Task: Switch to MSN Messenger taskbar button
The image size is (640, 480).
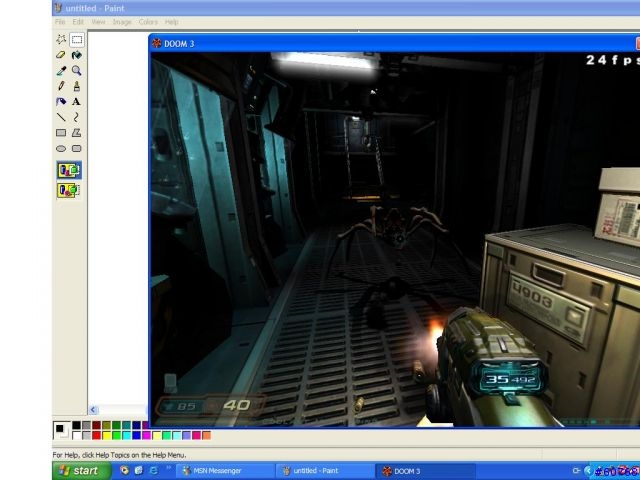Action: pyautogui.click(x=225, y=471)
